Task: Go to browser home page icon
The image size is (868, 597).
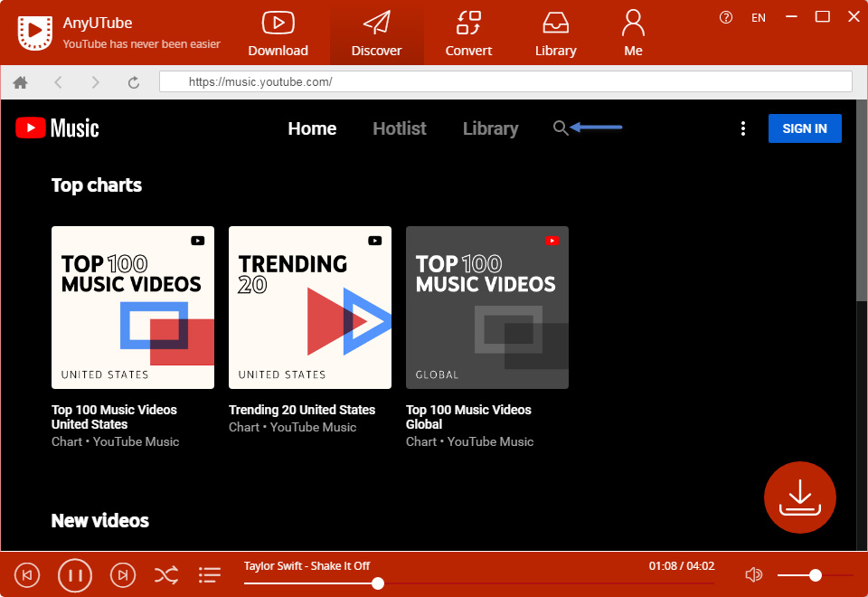Action: [x=21, y=82]
